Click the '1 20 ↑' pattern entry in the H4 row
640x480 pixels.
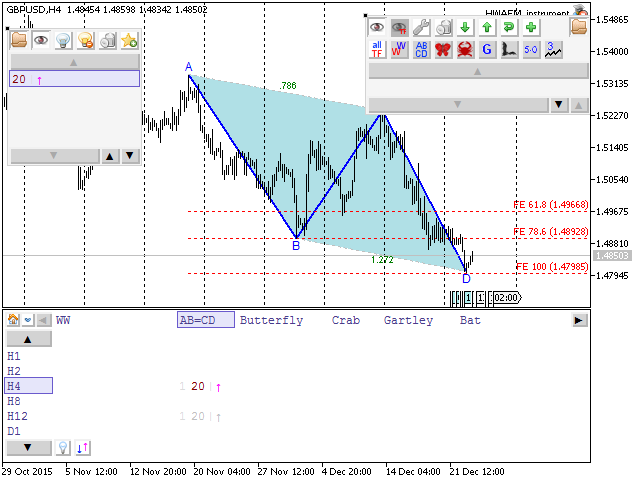tap(200, 386)
